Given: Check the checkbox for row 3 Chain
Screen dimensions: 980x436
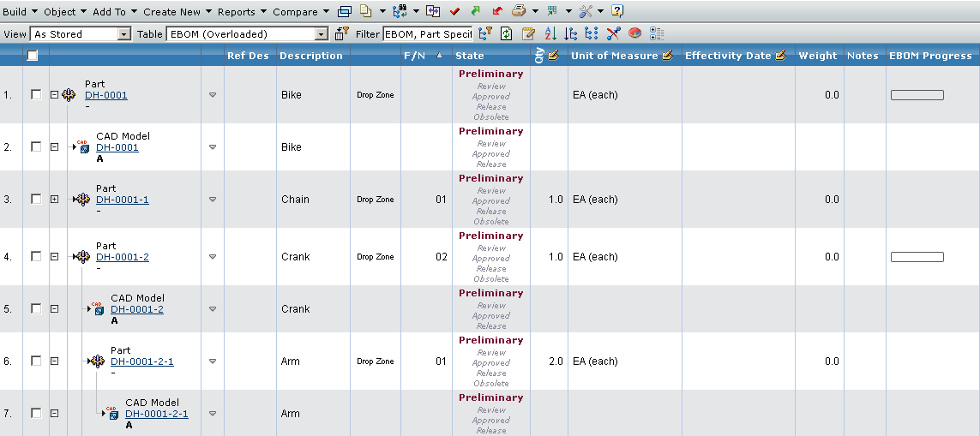Looking at the screenshot, I should 35,199.
